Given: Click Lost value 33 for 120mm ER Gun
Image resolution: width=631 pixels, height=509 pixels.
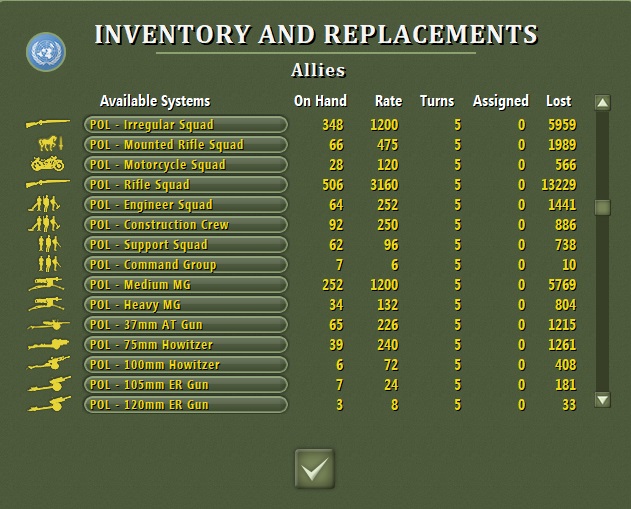Looking at the screenshot, I should tap(569, 405).
